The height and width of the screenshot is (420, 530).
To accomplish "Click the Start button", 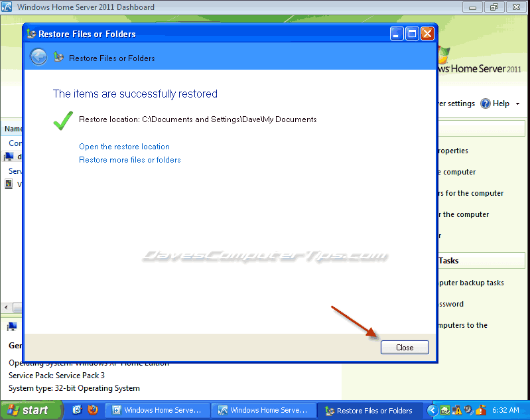I will [x=31, y=410].
